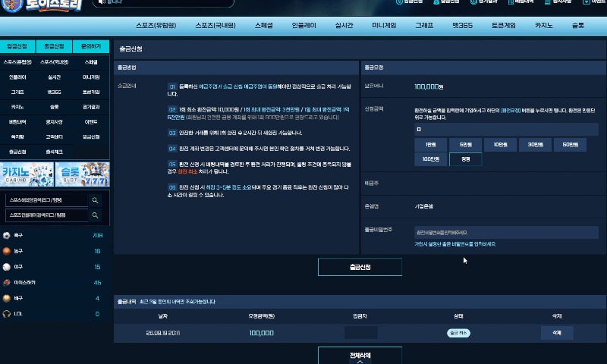Click 슬롯 in the sidebar grid
Image resolution: width=607 pixels, height=364 pixels.
[54, 107]
